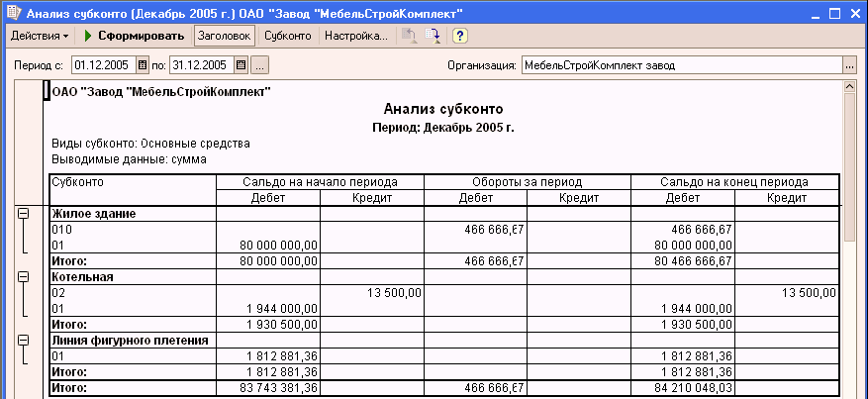Screen dimensions: 868x399
Task: Click the window document icon in title bar
Action: click(12, 11)
